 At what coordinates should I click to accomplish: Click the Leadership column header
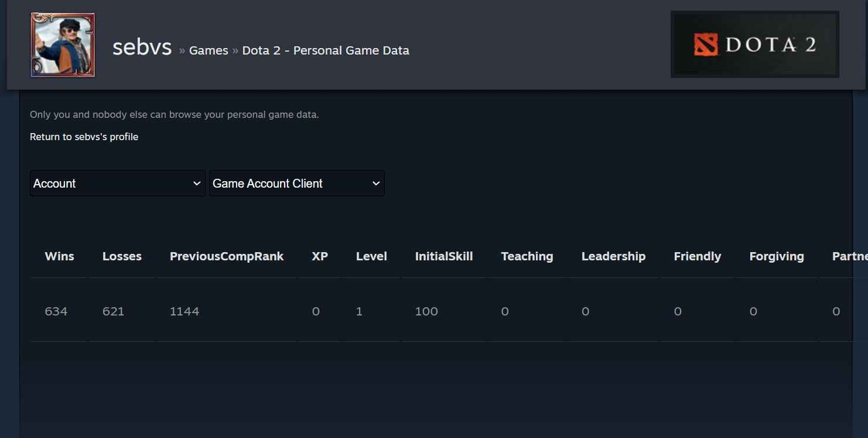(x=613, y=256)
